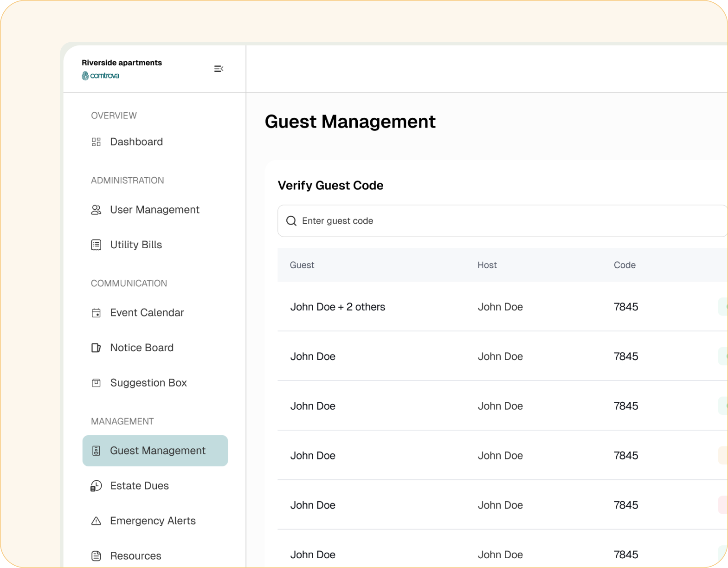The image size is (728, 568).
Task: Click the Emergency Alerts warning triangle icon
Action: [96, 521]
